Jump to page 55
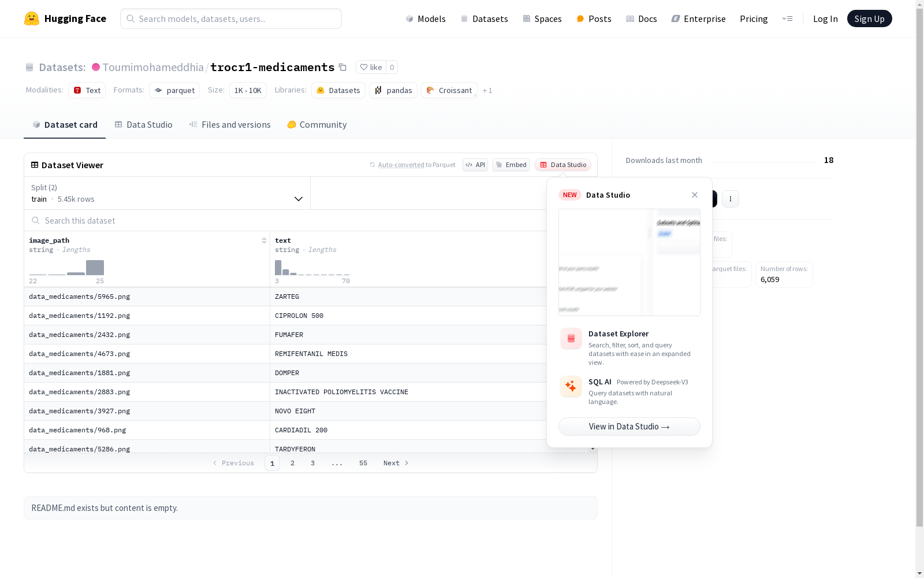The image size is (924, 578). pos(363,463)
